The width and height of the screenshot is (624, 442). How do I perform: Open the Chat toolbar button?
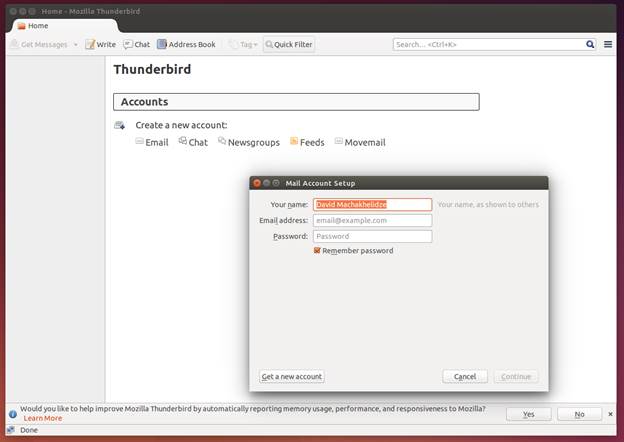coord(136,45)
